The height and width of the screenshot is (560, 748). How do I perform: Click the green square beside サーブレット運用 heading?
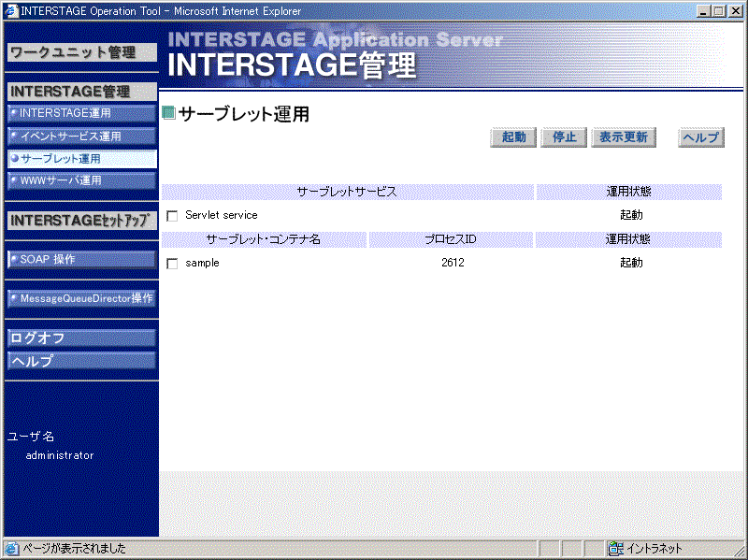click(168, 113)
